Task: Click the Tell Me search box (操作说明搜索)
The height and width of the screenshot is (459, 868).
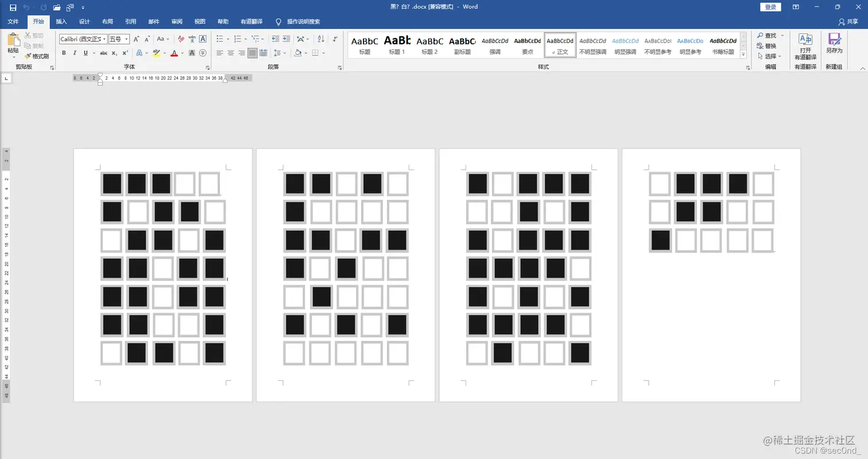Action: 298,22
